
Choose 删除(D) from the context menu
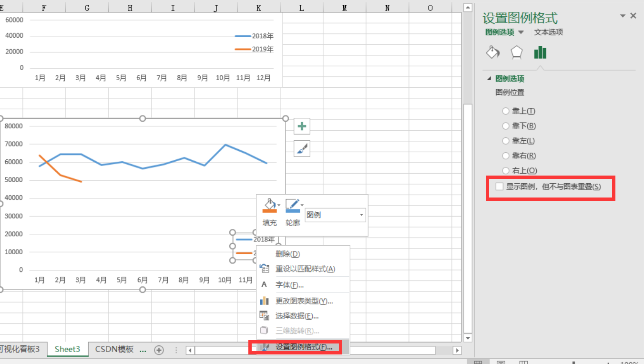pyautogui.click(x=303, y=254)
